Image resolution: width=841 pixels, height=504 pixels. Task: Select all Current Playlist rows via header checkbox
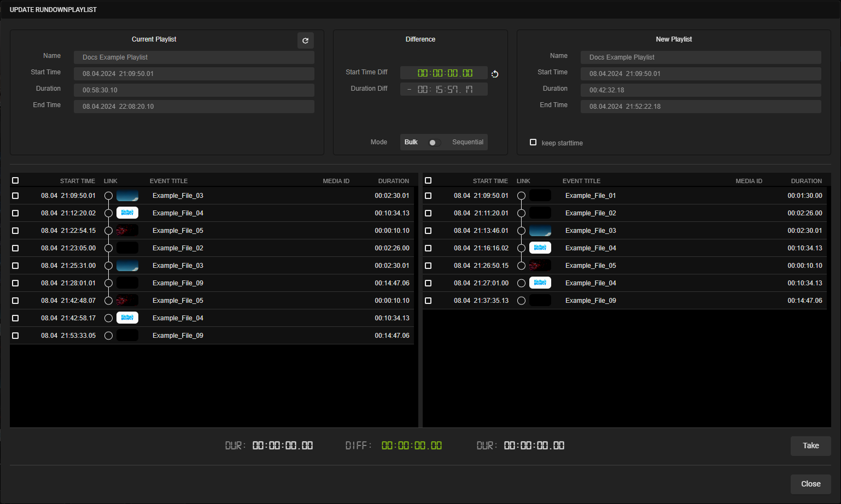click(x=15, y=180)
